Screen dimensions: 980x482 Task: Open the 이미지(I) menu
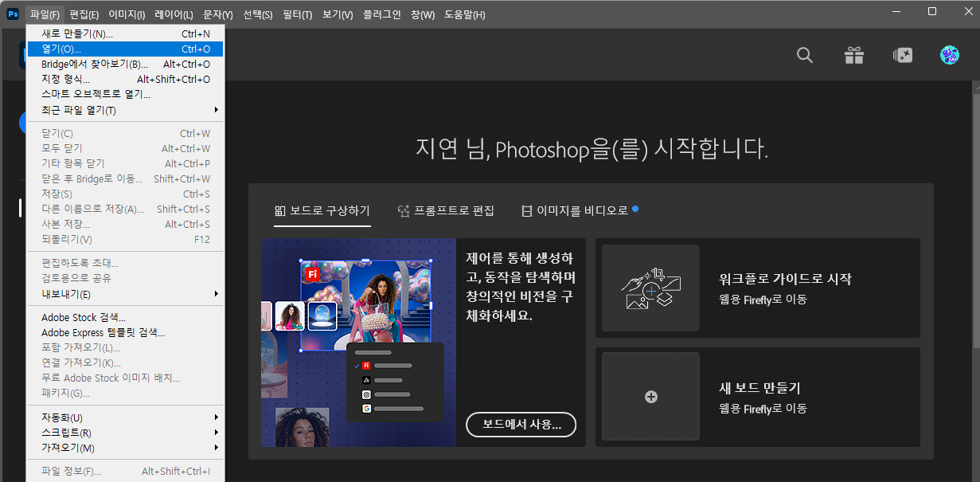click(x=127, y=15)
